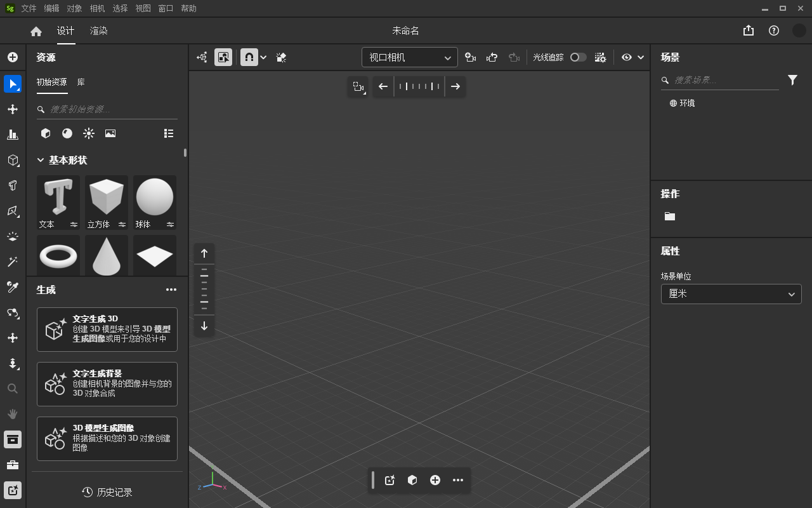812x508 pixels.
Task: Select the Eyedropper sampler tool
Action: [13, 287]
